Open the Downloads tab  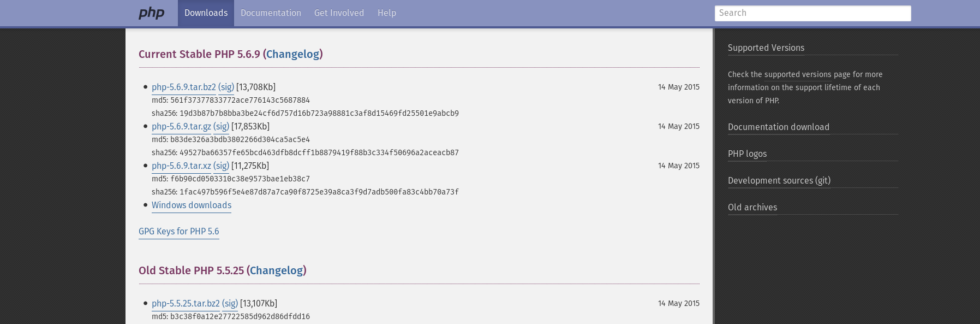[x=206, y=13]
